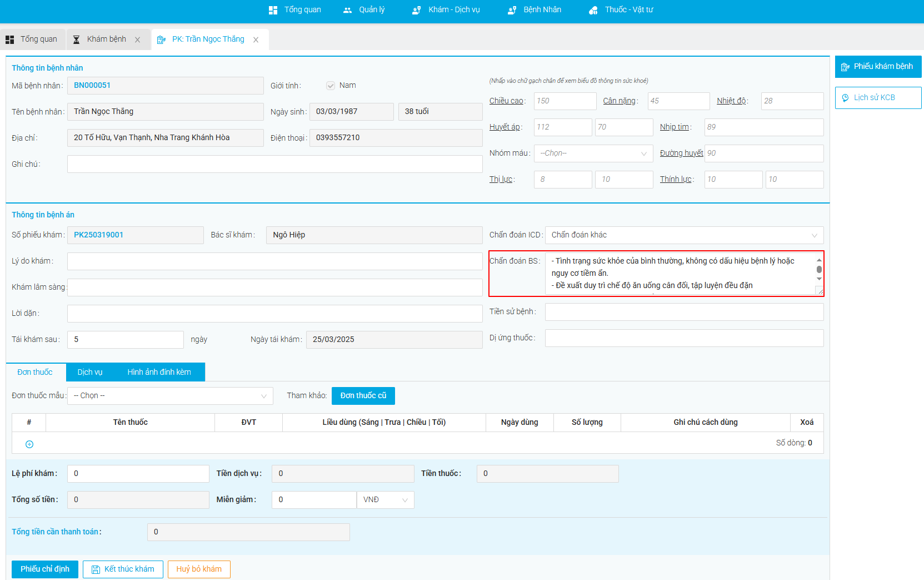Switch to the Tổng quan page tab
This screenshot has width=924, height=580.
tap(32, 39)
